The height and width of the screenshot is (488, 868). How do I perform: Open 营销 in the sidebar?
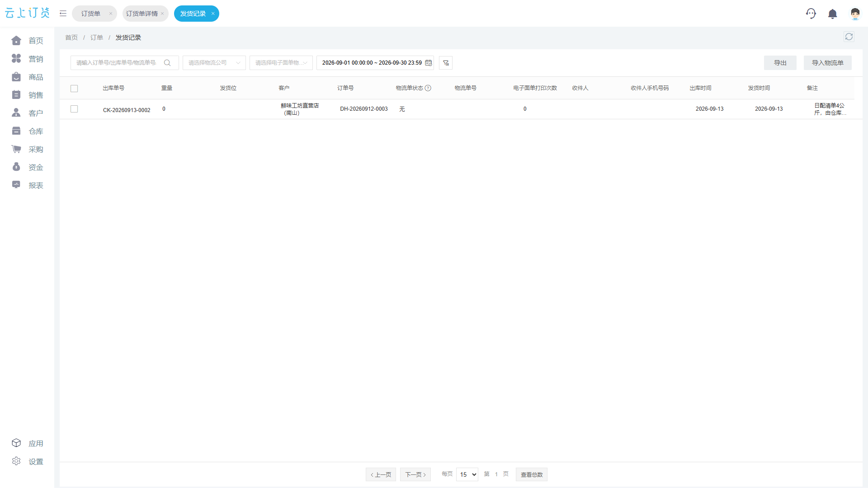(27, 59)
